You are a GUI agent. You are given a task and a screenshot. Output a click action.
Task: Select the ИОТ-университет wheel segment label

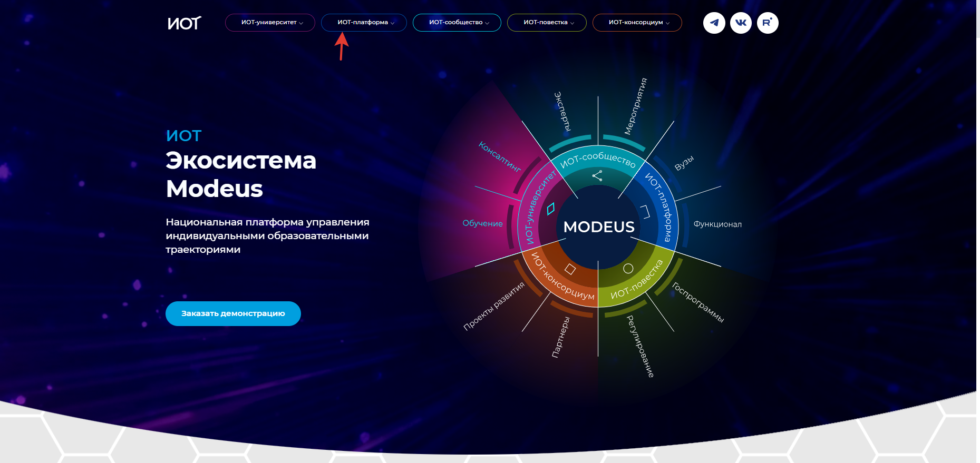coord(540,208)
